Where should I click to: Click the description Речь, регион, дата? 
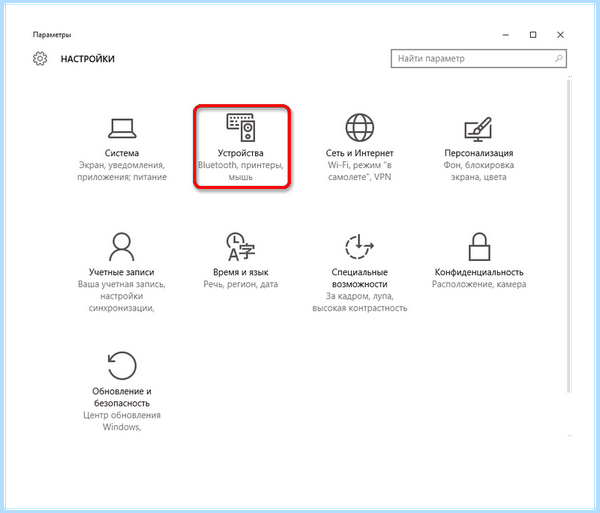click(241, 284)
